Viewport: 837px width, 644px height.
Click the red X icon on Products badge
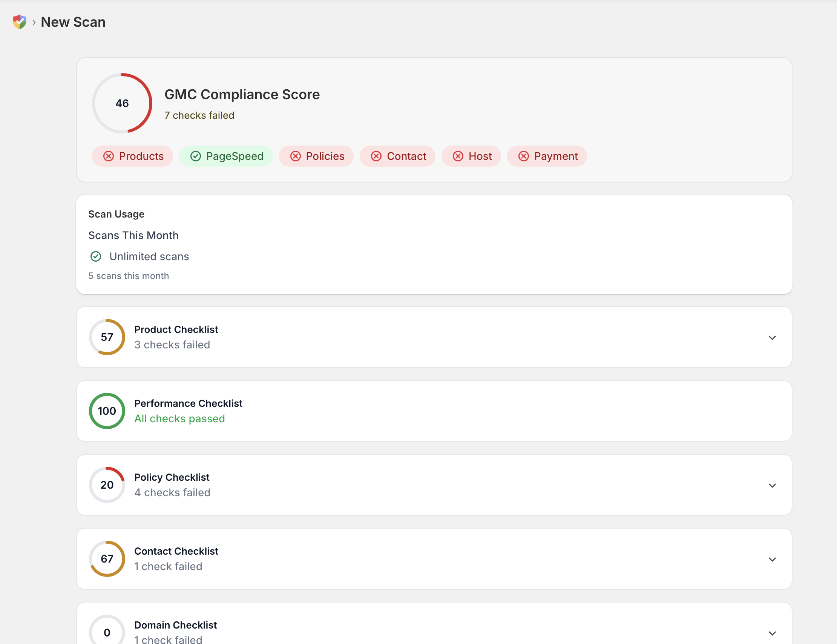(109, 156)
